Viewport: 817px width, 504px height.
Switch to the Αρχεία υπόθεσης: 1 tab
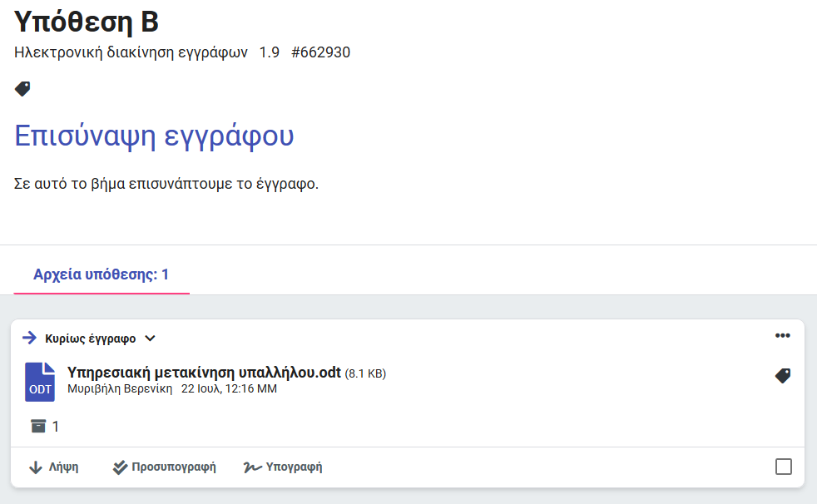[101, 274]
